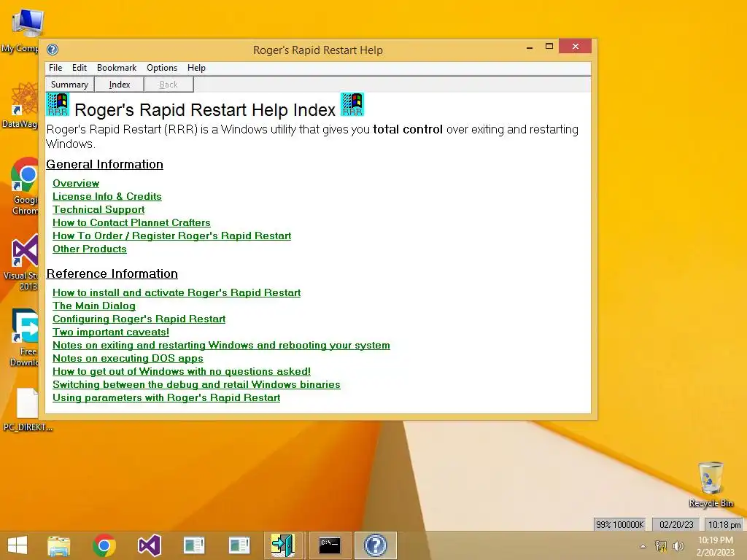This screenshot has width=747, height=560.
Task: Open Notes on executing DOS apps
Action: [x=128, y=358]
